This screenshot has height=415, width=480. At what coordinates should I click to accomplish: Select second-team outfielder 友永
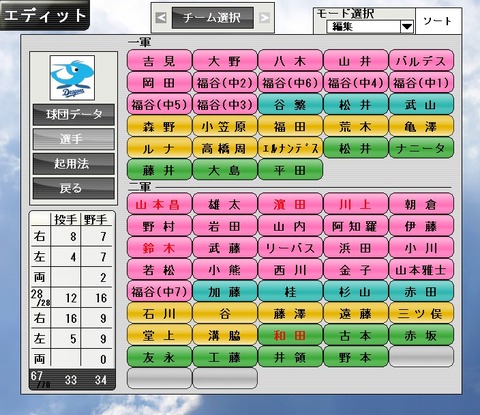pyautogui.click(x=159, y=357)
